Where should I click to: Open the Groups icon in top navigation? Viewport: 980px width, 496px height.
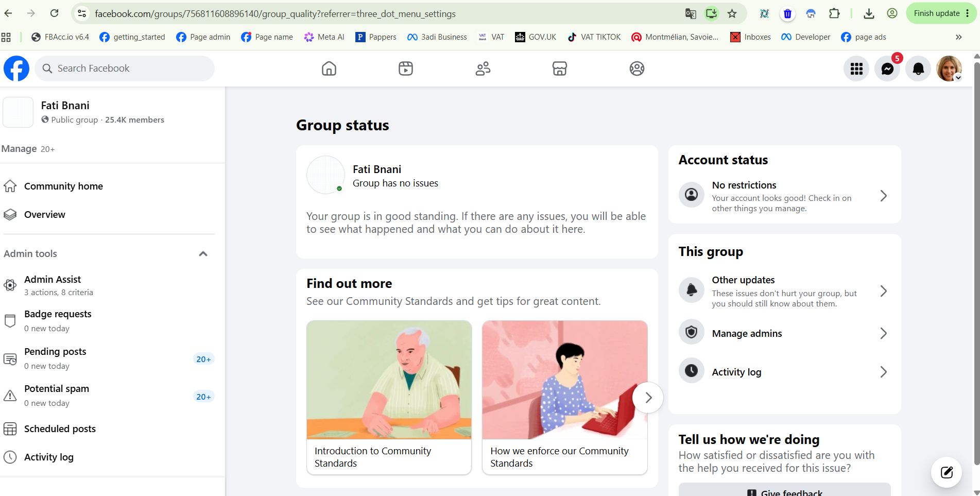(x=637, y=69)
